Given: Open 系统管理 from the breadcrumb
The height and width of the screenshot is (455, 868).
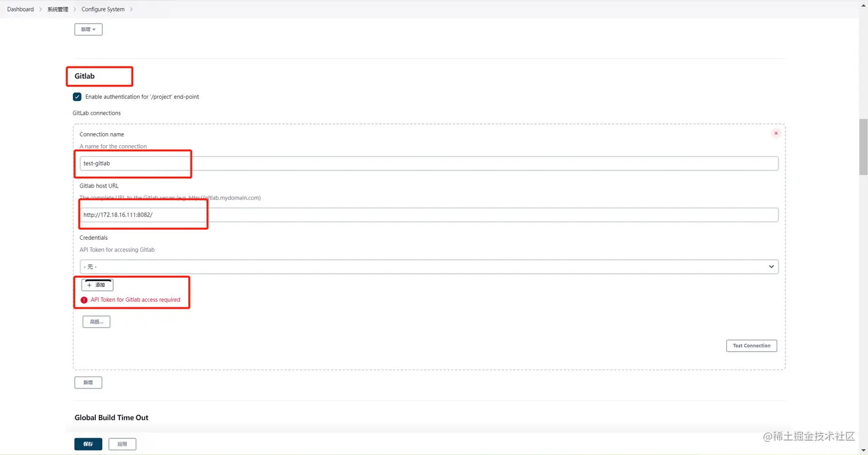Looking at the screenshot, I should 57,9.
